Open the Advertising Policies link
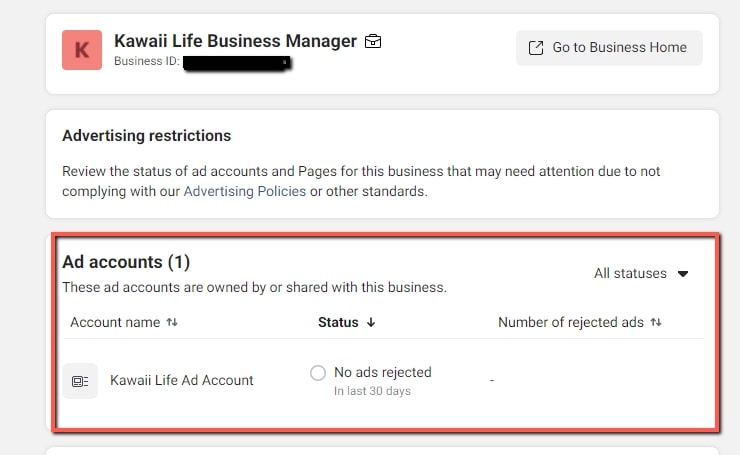 [x=245, y=191]
